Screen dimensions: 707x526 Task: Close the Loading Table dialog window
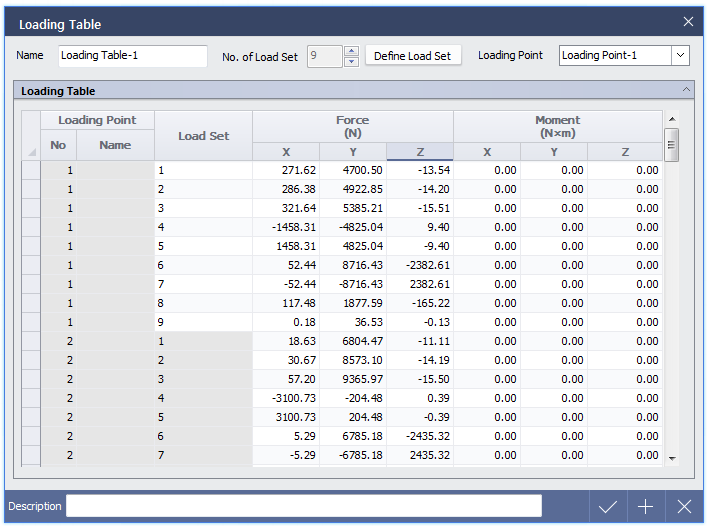688,22
